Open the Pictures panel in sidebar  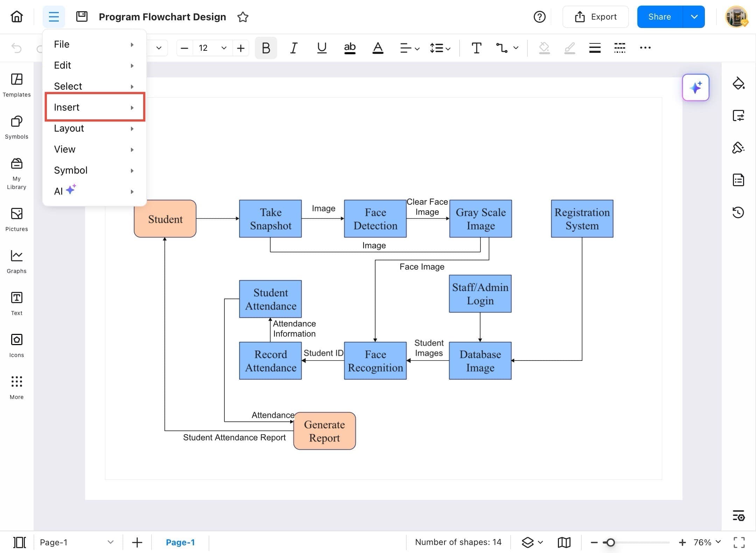click(x=16, y=219)
